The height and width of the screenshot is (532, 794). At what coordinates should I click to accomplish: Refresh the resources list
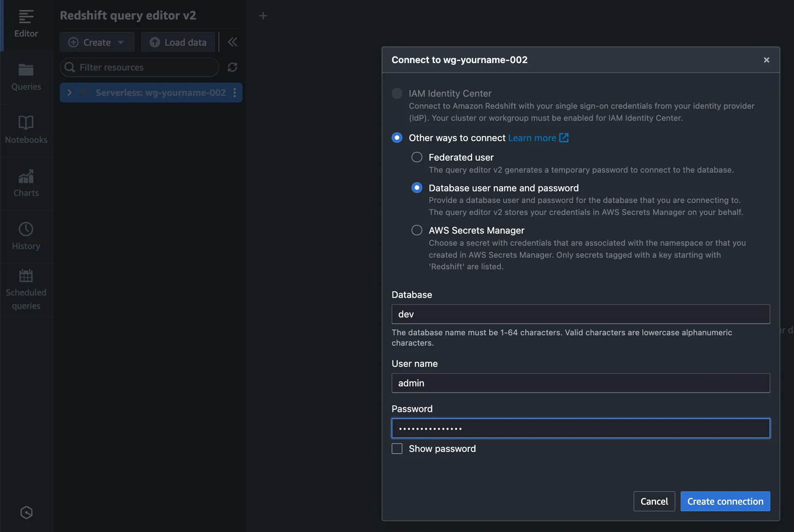[x=232, y=67]
